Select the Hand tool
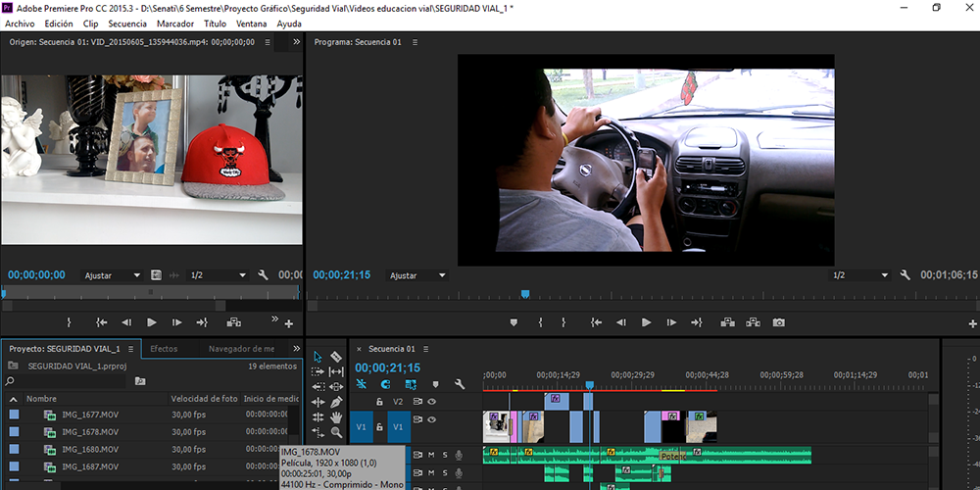Viewport: 980px width, 490px height. (x=336, y=416)
